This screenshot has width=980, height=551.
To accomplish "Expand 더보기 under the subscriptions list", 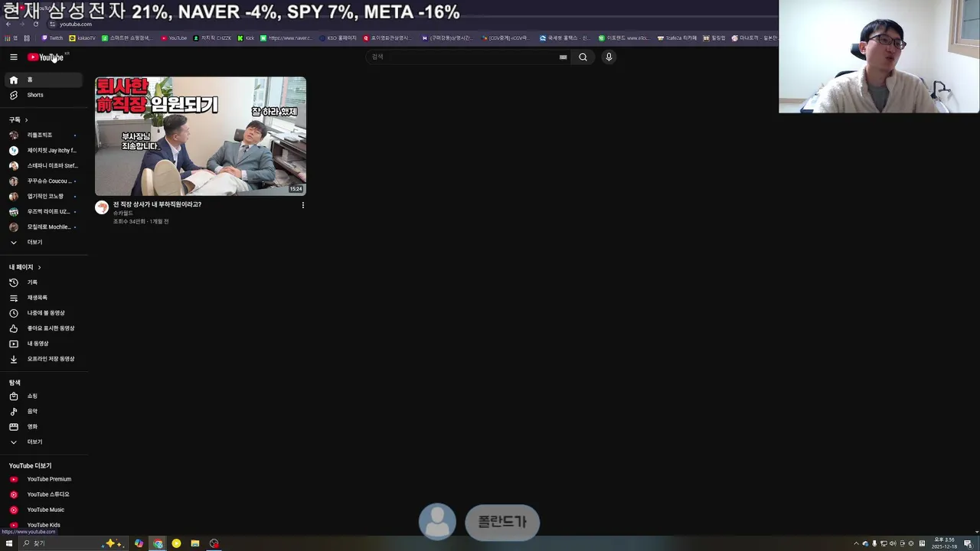I will click(x=44, y=242).
